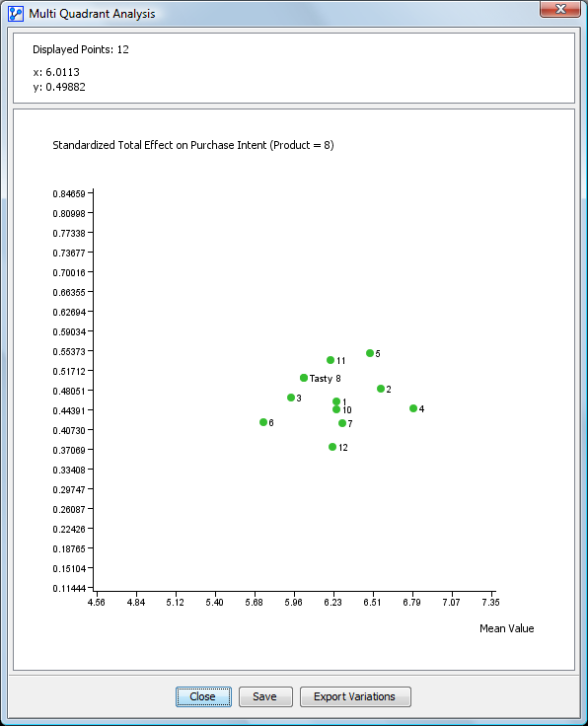Image resolution: width=588 pixels, height=726 pixels.
Task: Select the green data point labeled 7
Action: tap(342, 423)
